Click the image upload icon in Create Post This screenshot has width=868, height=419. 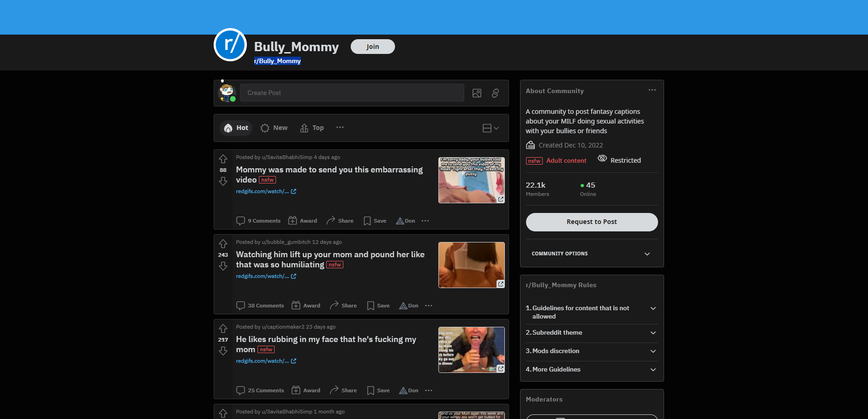pos(477,93)
